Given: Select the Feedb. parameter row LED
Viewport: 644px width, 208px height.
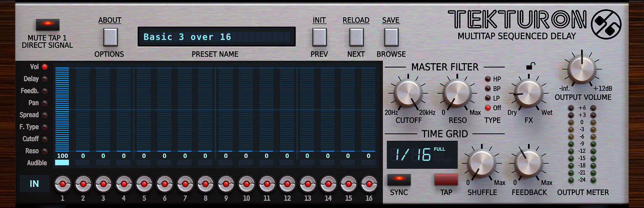Looking at the screenshot, I should coord(45,91).
